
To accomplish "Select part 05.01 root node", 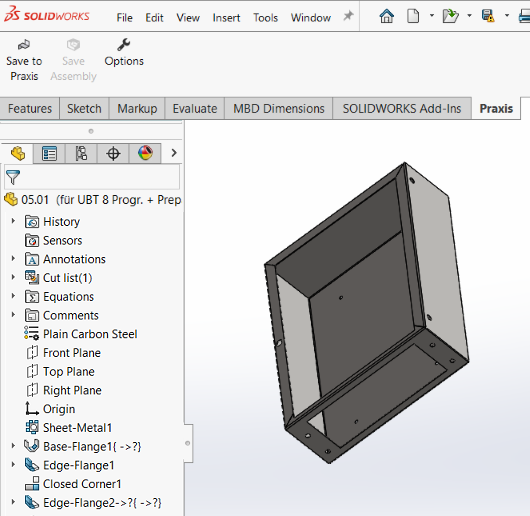I will coord(93,200).
